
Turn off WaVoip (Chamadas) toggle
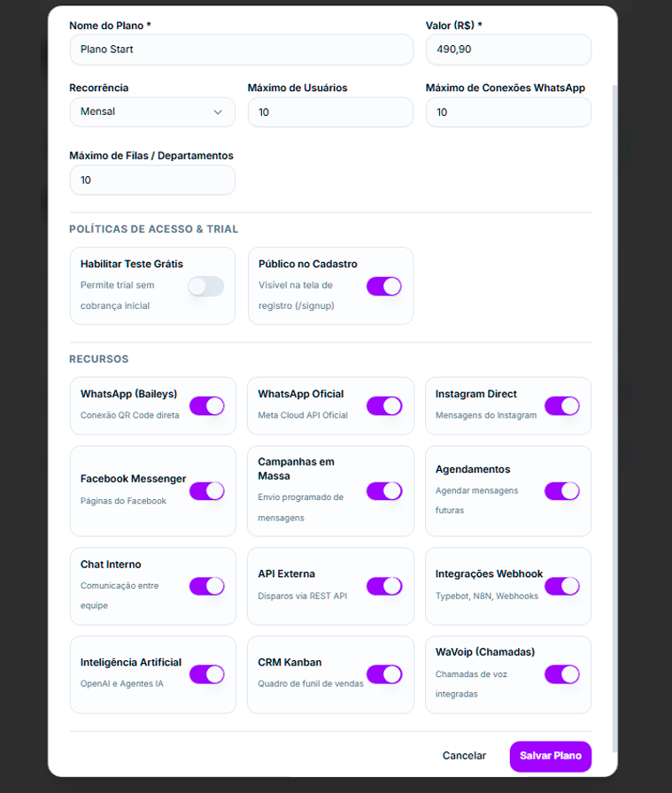pos(562,674)
